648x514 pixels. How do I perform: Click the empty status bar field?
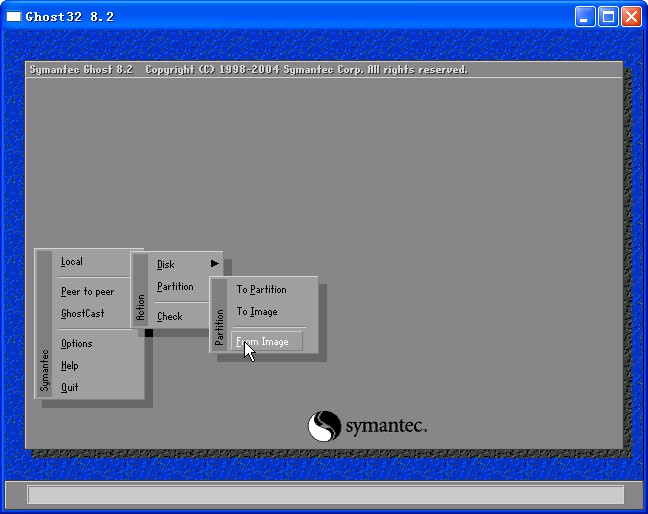point(325,495)
